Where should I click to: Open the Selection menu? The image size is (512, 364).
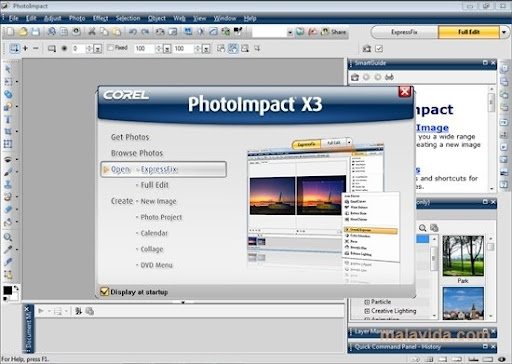[128, 18]
